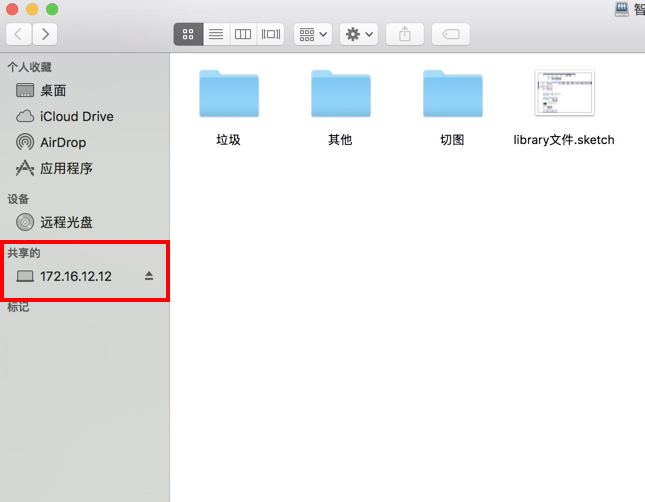The height and width of the screenshot is (502, 645).
Task: Select the 172.16.12.12 shared computer
Action: (75, 276)
